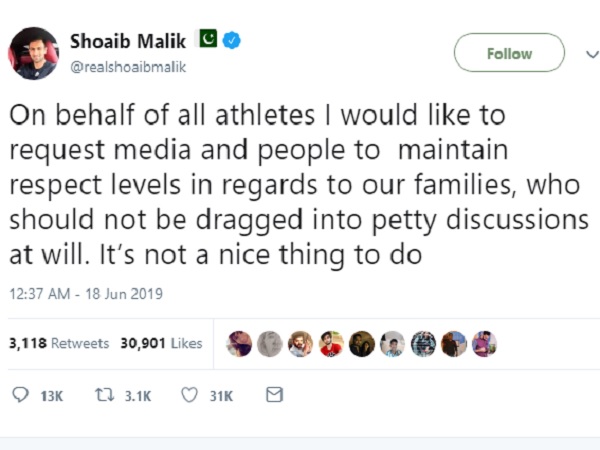Click the Pakistan flag emoji
The width and height of the screenshot is (600, 450).
point(207,38)
